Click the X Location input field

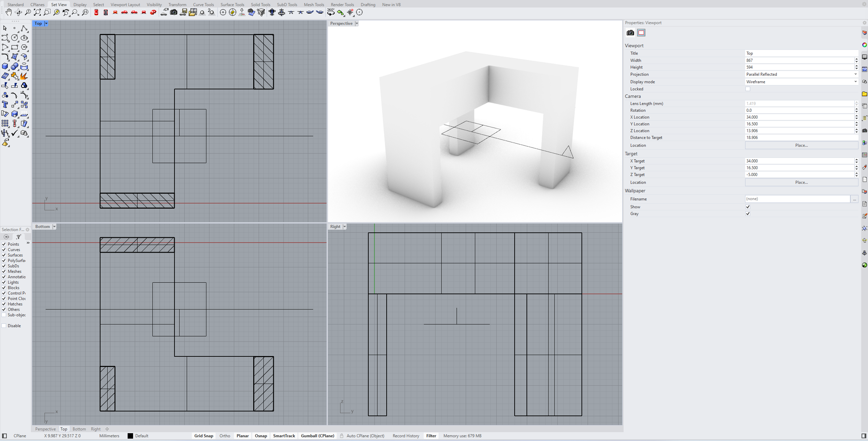pos(799,117)
